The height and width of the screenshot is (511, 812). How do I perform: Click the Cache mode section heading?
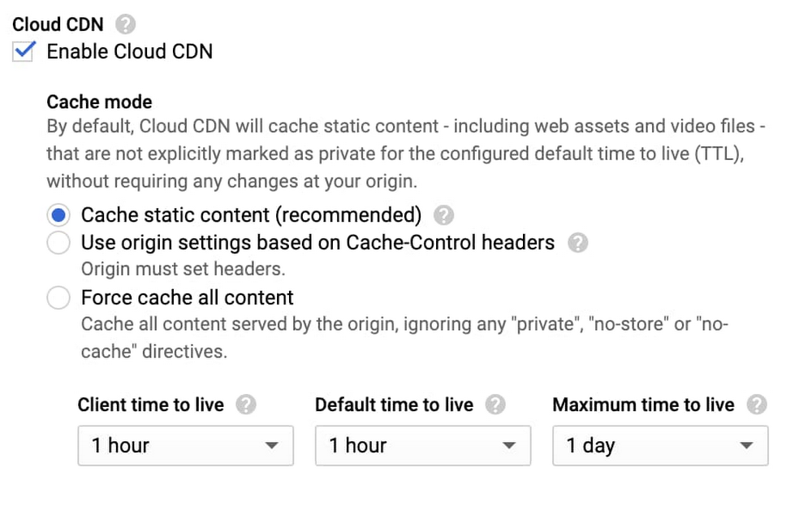click(99, 102)
